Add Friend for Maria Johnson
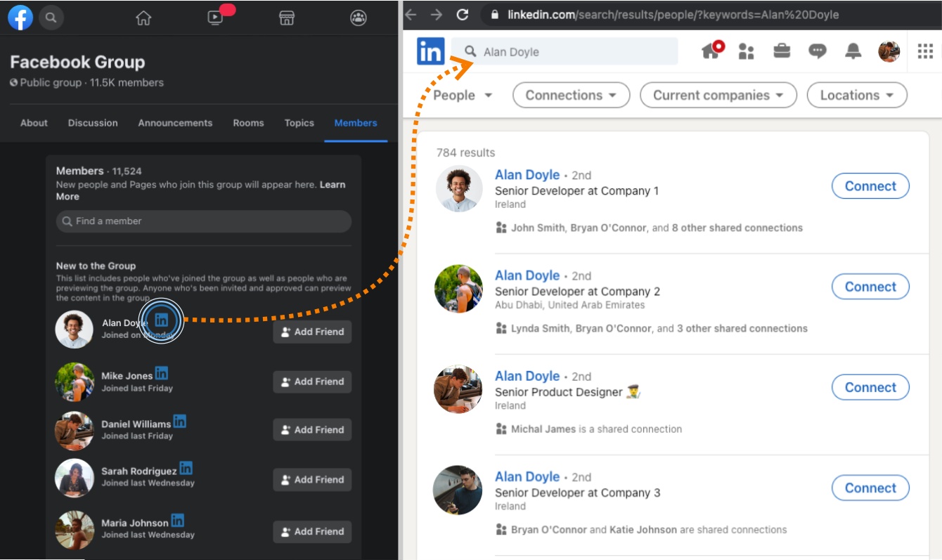The image size is (942, 560). [x=312, y=532]
